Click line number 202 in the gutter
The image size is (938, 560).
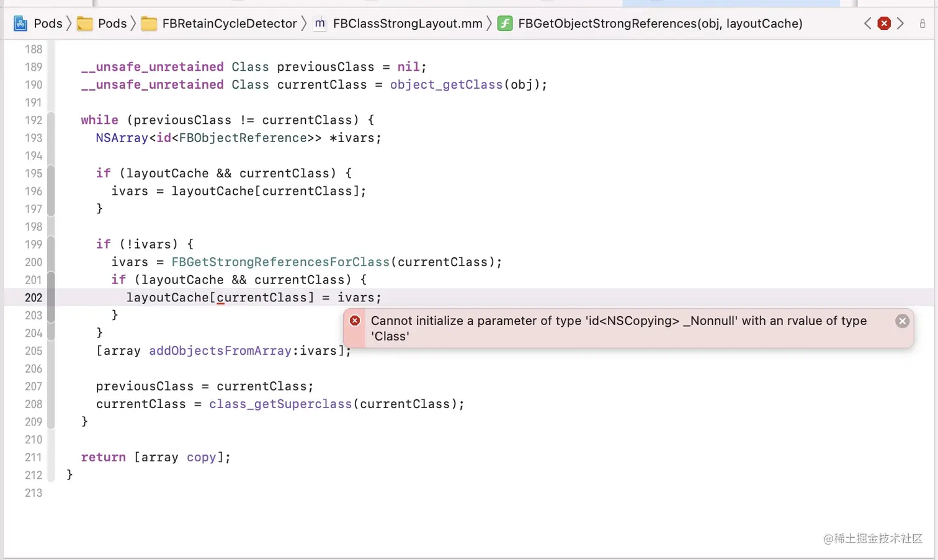pos(33,298)
